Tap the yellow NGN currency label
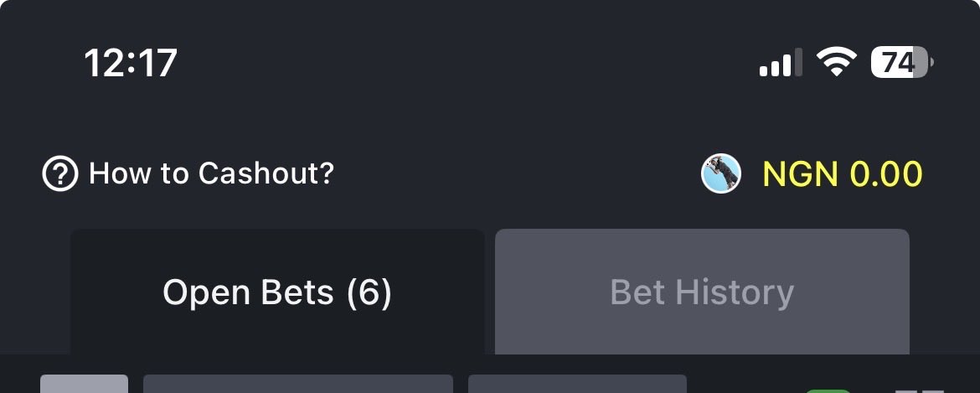This screenshot has height=393, width=980. click(800, 174)
